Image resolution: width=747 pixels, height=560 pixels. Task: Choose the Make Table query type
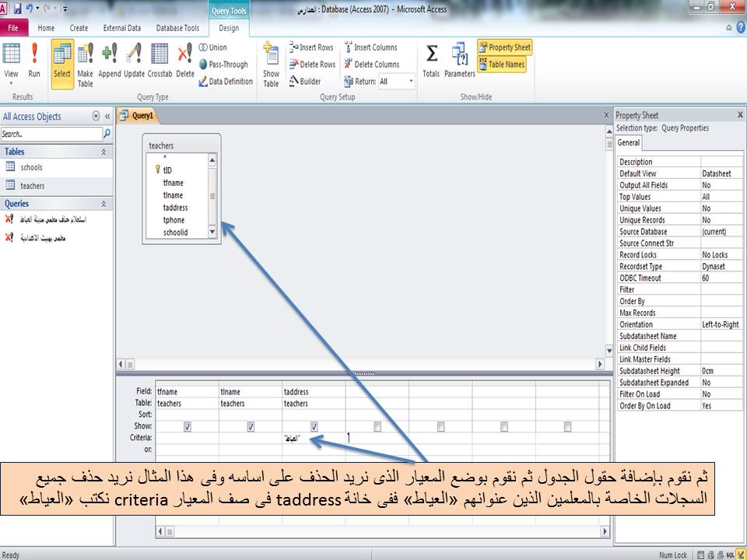point(86,65)
